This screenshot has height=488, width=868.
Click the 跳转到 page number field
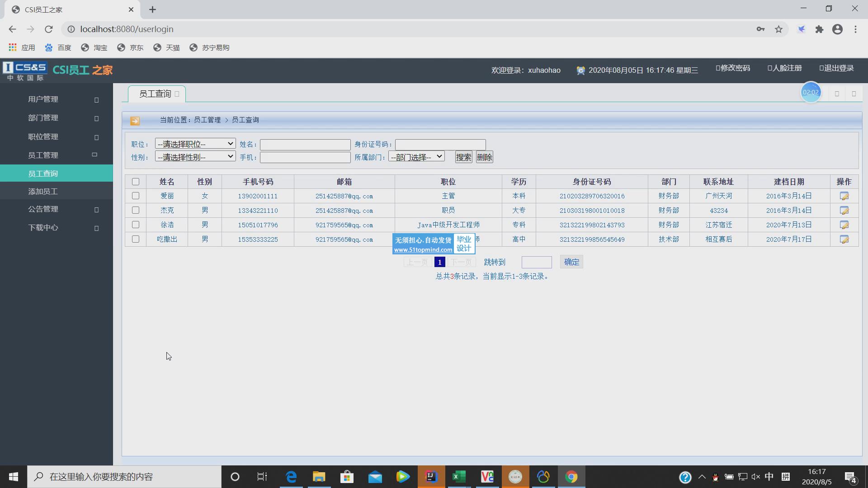(x=537, y=262)
